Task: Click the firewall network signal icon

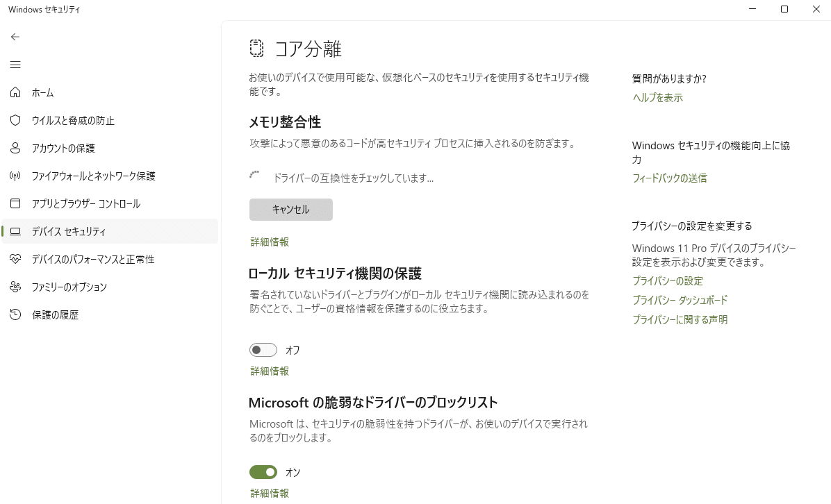Action: pyautogui.click(x=15, y=176)
